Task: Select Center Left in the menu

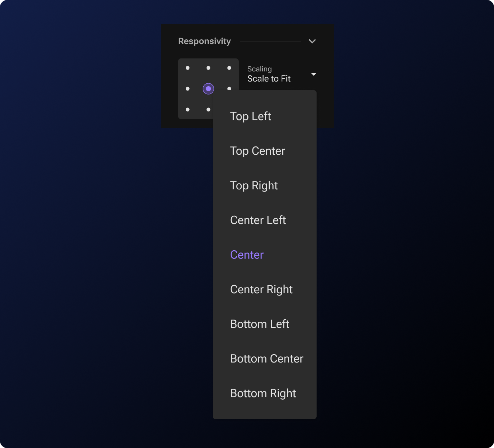Action: (x=258, y=220)
